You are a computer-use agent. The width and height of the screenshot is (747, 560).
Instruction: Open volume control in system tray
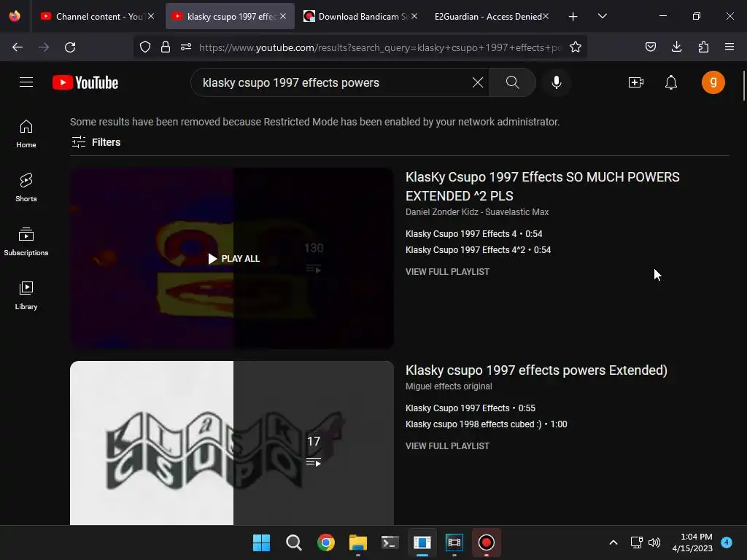654,542
